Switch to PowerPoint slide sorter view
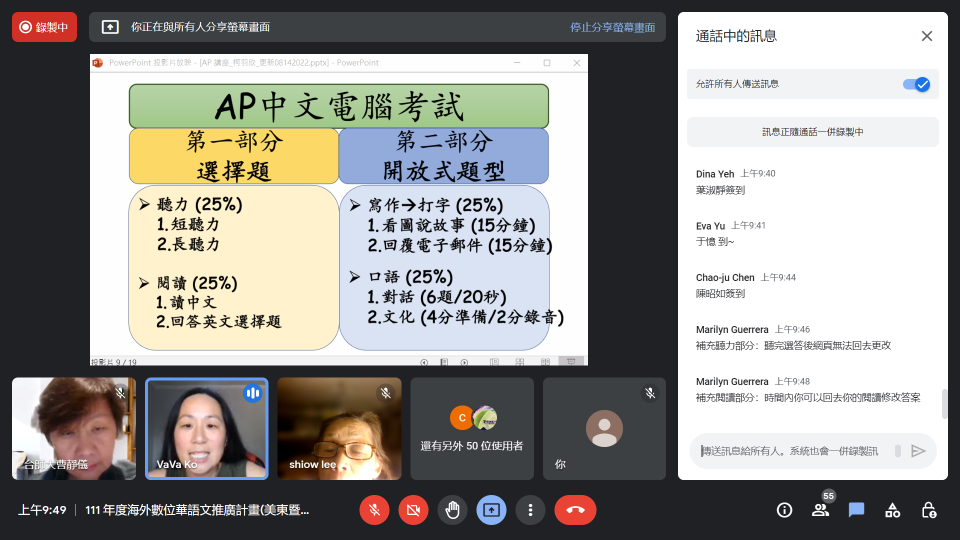Image resolution: width=960 pixels, height=540 pixels. pyautogui.click(x=520, y=362)
